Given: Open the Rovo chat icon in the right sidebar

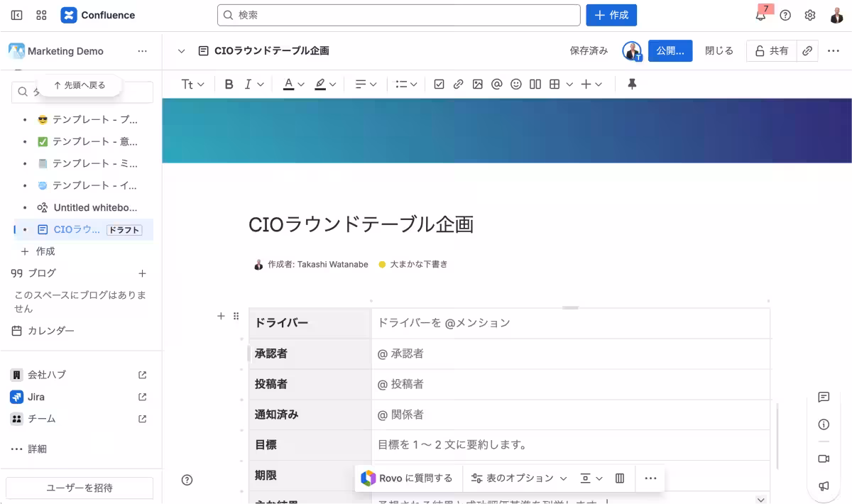Looking at the screenshot, I should click(x=823, y=397).
